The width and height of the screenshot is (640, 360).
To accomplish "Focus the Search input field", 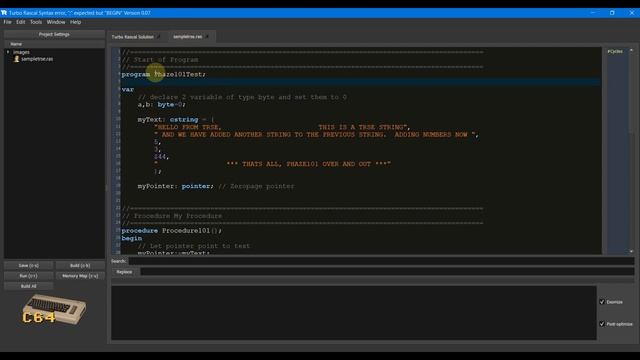I will [381, 261].
